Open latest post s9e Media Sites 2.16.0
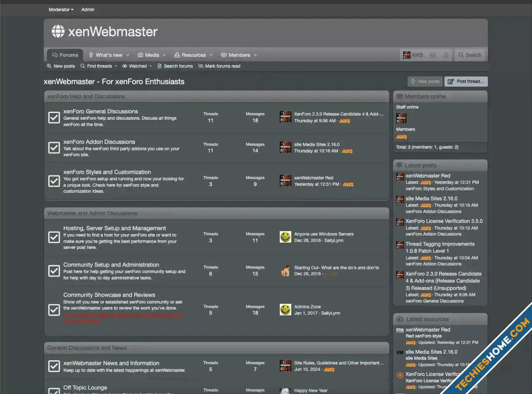The height and width of the screenshot is (394, 532). pyautogui.click(x=431, y=199)
